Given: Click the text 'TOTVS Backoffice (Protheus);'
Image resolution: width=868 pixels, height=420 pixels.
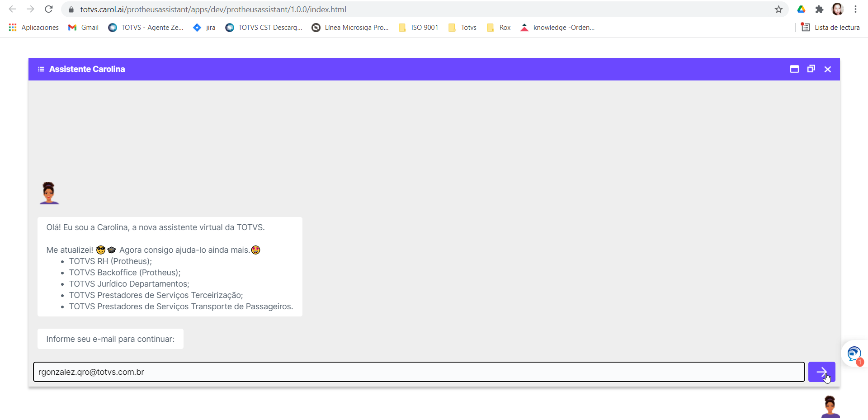Looking at the screenshot, I should 125,273.
